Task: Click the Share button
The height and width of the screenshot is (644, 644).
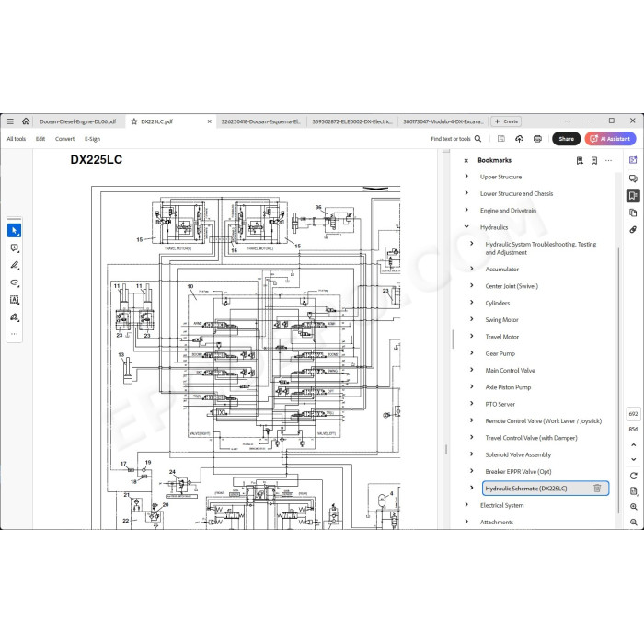Action: tap(566, 139)
